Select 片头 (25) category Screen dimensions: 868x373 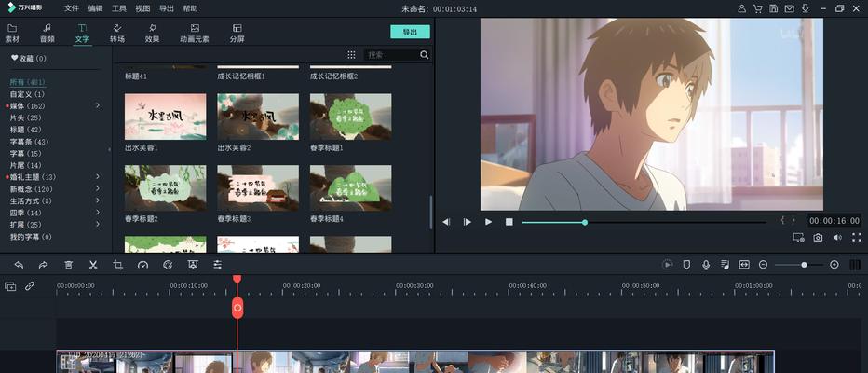[25, 117]
